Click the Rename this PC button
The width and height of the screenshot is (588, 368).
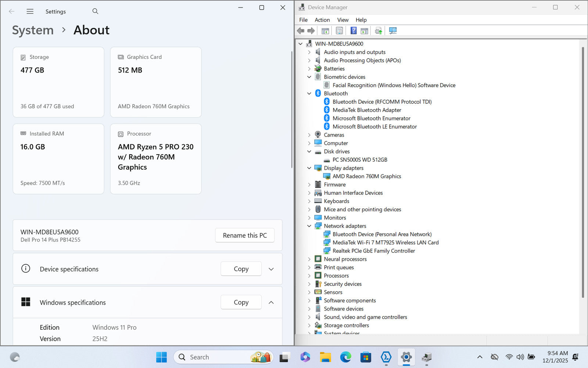(x=245, y=236)
